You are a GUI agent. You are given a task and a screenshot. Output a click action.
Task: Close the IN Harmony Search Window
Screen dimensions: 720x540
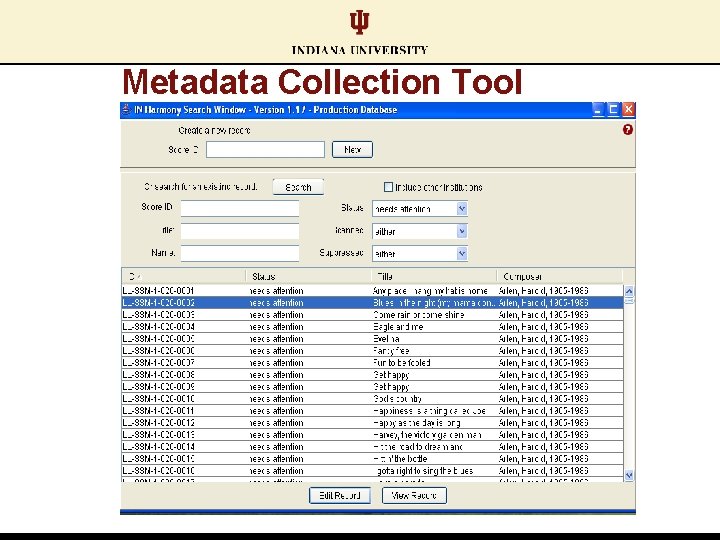[x=628, y=110]
